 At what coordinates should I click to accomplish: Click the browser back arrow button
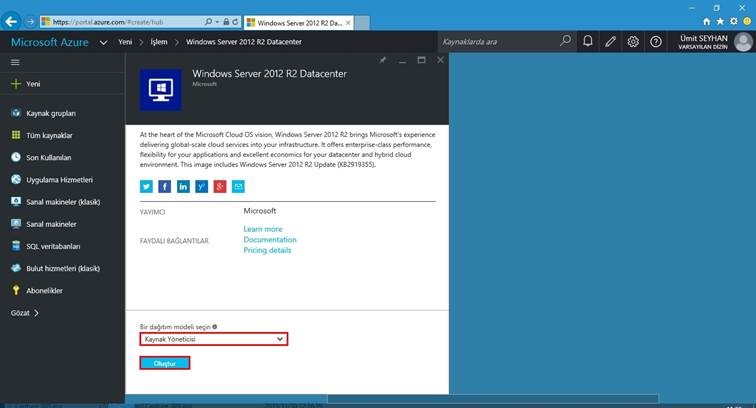(11, 22)
